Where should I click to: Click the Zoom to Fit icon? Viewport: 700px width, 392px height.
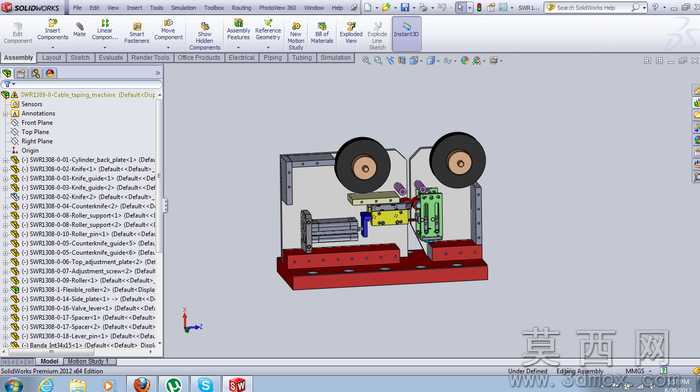366,60
